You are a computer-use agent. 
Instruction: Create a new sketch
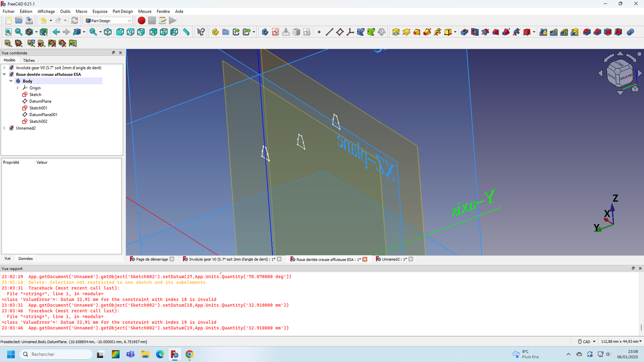click(275, 32)
